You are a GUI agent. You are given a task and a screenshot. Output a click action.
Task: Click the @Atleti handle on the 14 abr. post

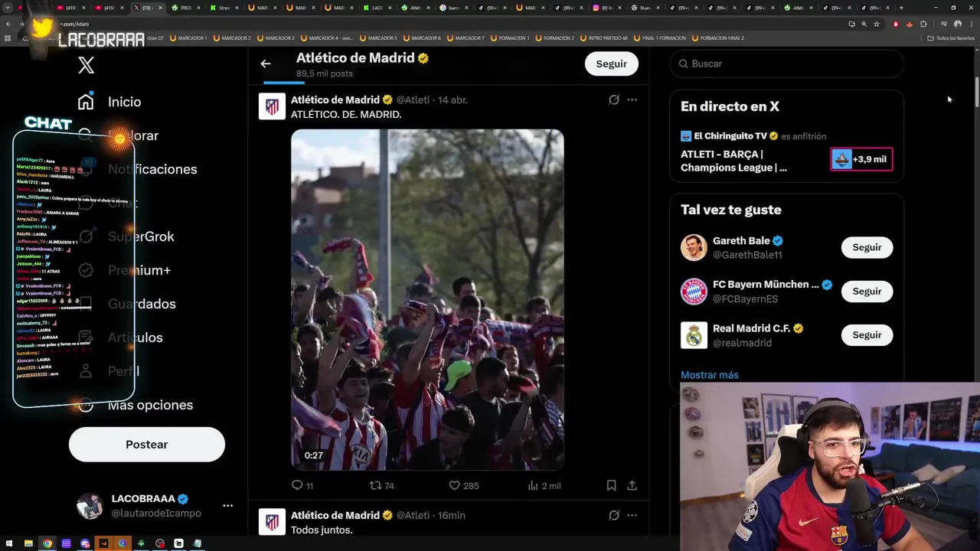tap(413, 99)
